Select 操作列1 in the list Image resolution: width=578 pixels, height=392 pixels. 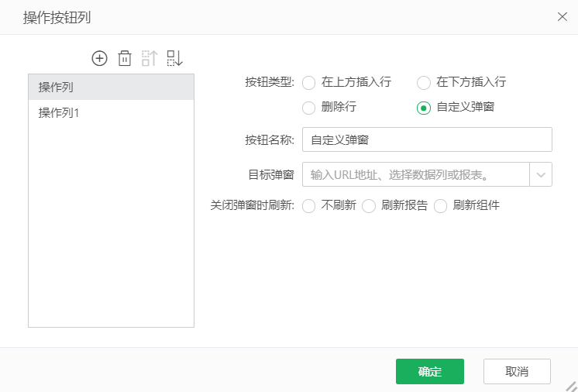pos(111,113)
